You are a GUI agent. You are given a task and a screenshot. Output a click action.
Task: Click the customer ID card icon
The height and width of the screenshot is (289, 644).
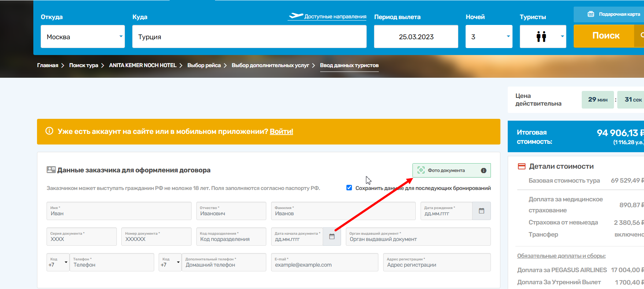coord(51,170)
